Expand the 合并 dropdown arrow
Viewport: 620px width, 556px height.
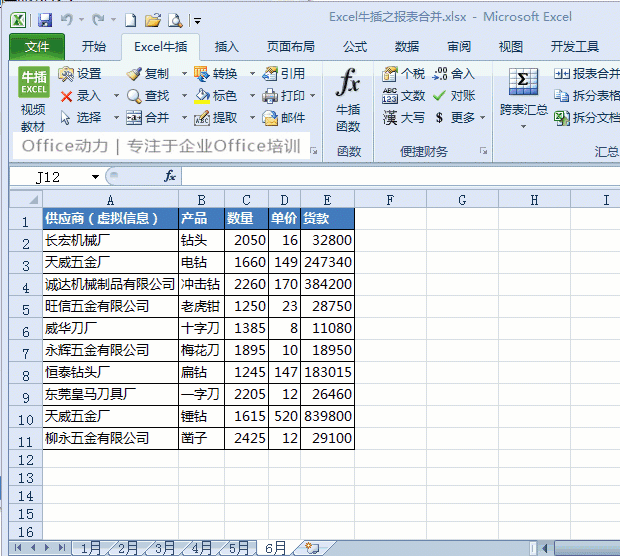184,117
